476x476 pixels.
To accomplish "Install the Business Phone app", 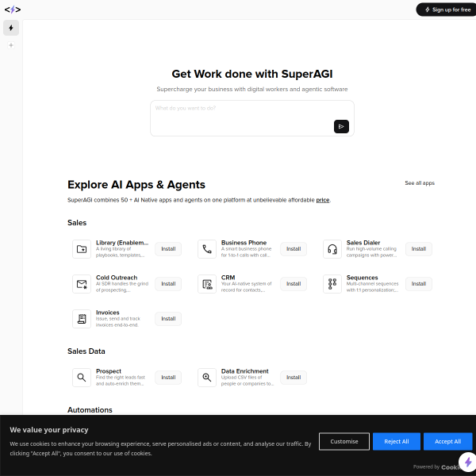I will [x=294, y=249].
